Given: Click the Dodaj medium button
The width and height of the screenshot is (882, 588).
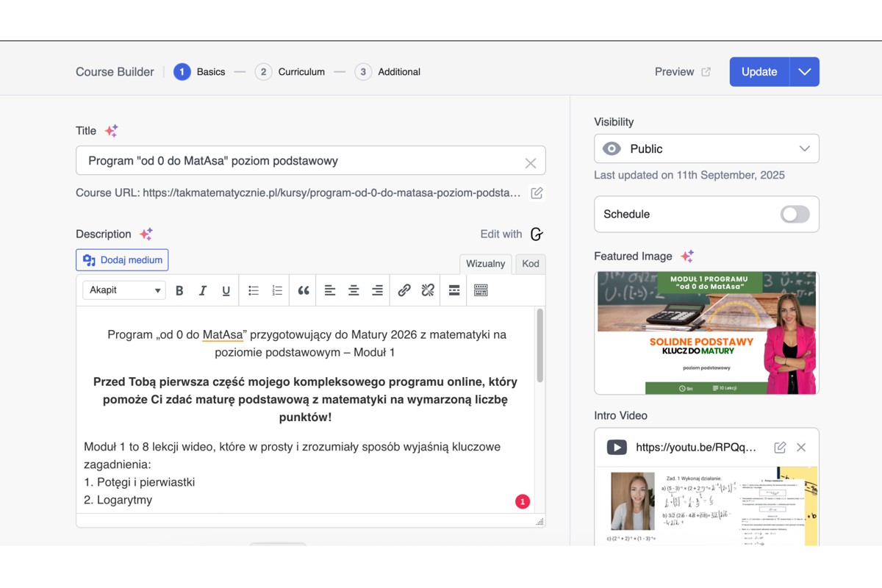Looking at the screenshot, I should click(122, 259).
